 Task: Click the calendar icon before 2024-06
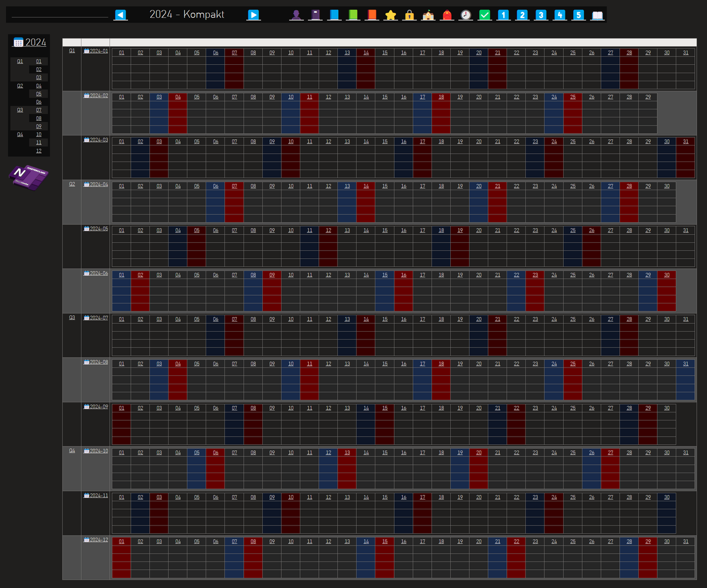click(x=87, y=273)
